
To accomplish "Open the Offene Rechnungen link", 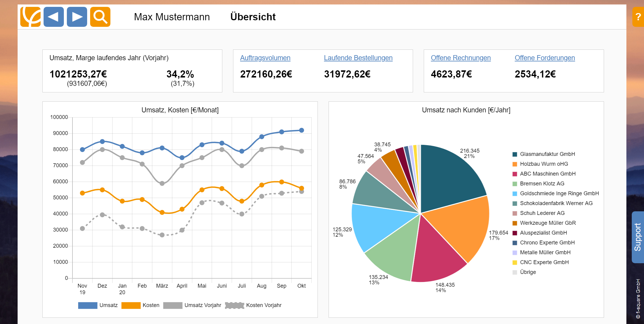I will 460,58.
